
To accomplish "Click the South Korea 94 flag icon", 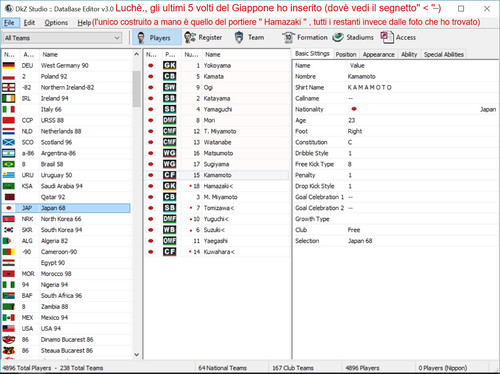I will click(9, 230).
